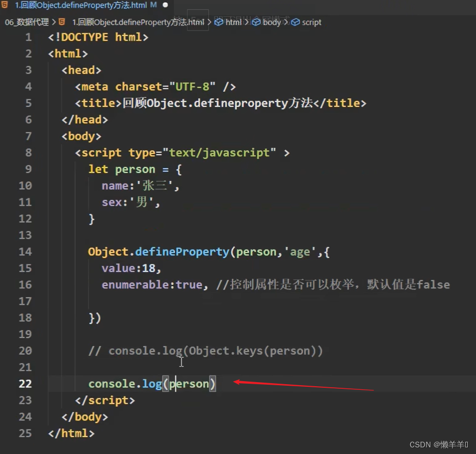Click line number 22 in the gutter
Viewport: 476px width, 454px height.
[25, 384]
